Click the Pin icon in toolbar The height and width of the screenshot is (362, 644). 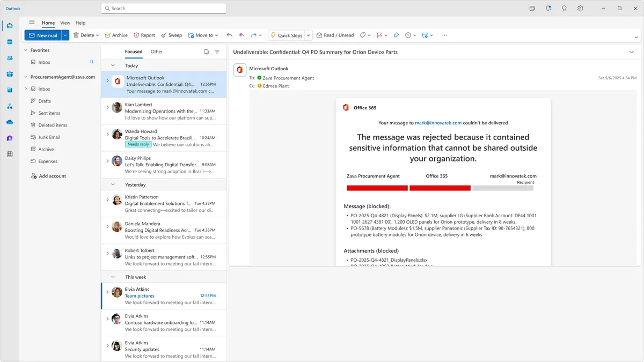396,35
